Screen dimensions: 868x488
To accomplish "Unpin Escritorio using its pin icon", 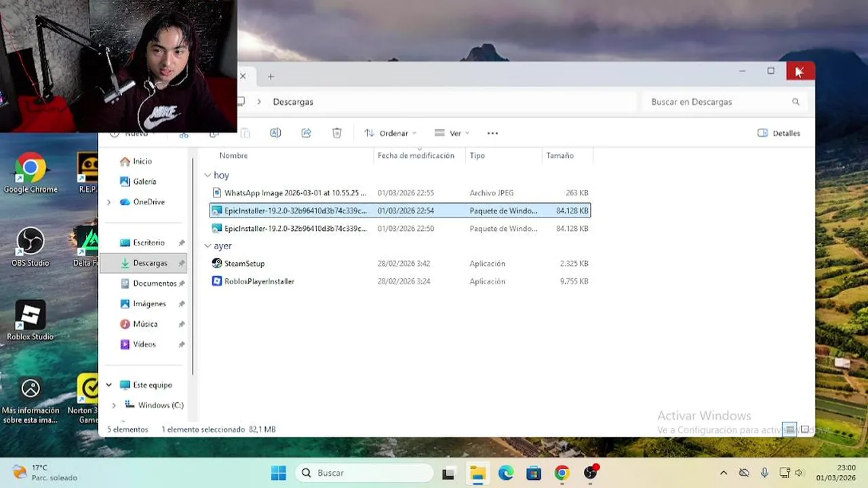I will (x=181, y=243).
